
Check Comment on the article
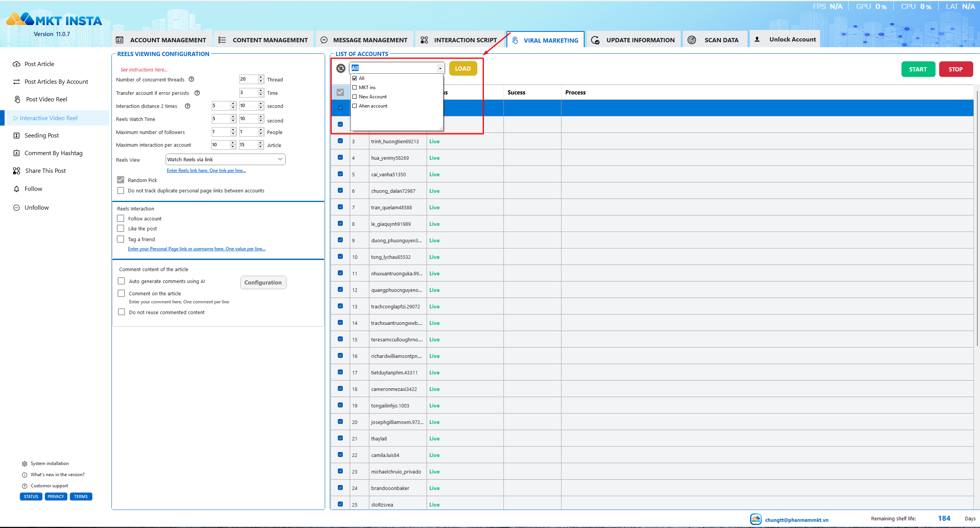click(121, 293)
